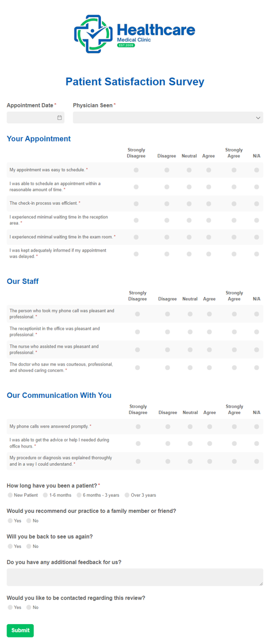Open the Physician Seen select box
This screenshot has width=270, height=644.
click(x=168, y=118)
